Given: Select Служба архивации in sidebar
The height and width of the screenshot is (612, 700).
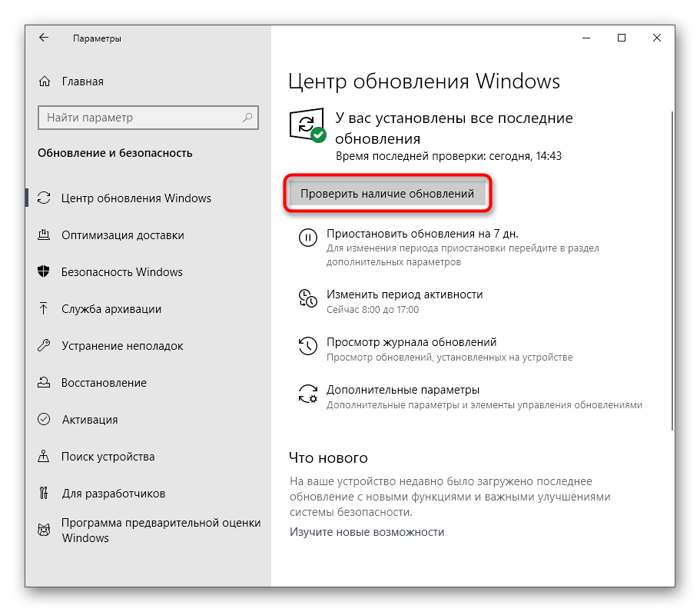Looking at the screenshot, I should click(111, 309).
